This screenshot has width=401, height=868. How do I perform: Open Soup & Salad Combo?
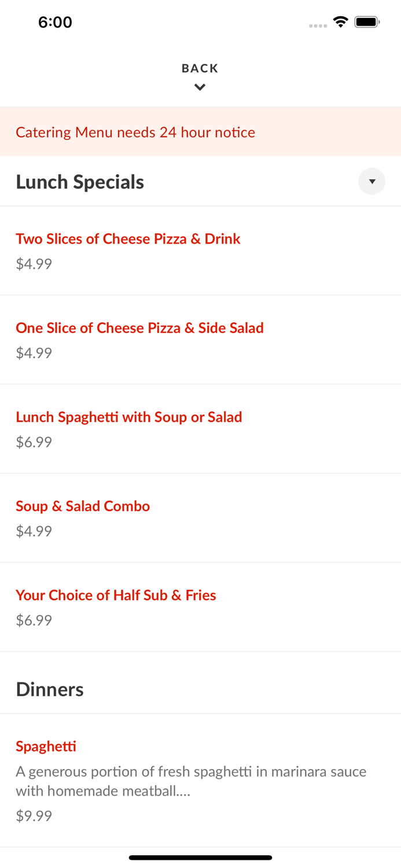coord(83,506)
